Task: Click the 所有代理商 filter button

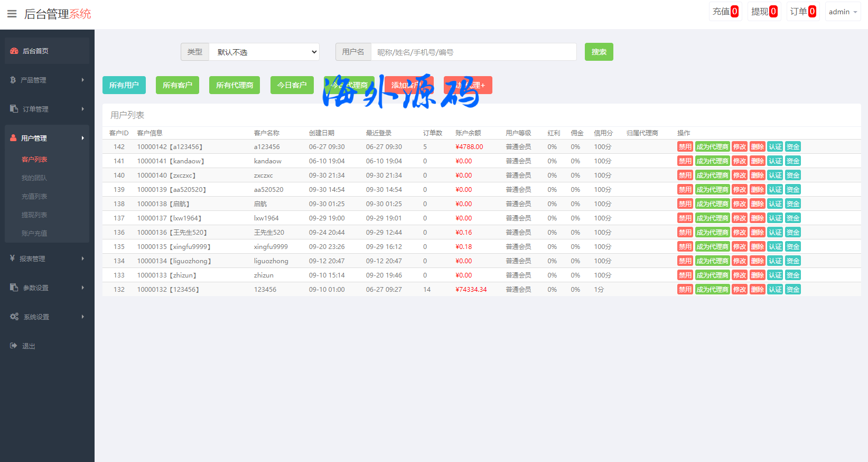Action: [x=235, y=85]
